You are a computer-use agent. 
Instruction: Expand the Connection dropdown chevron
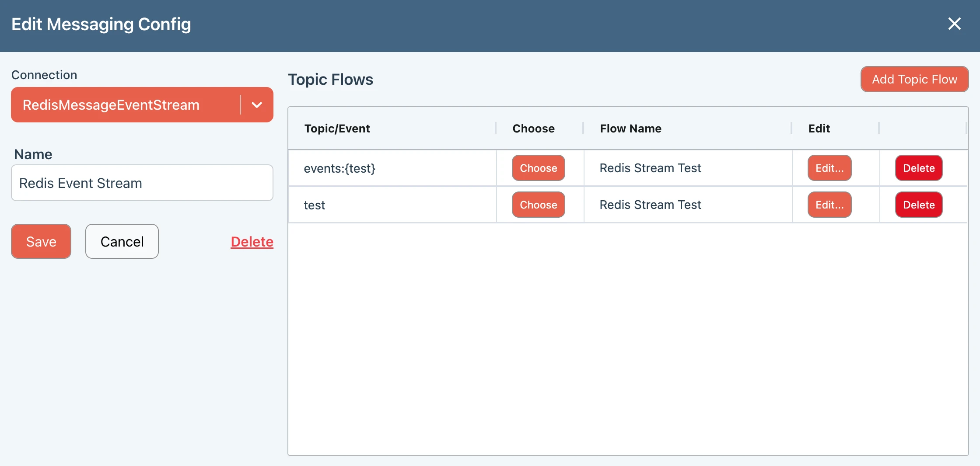[257, 105]
